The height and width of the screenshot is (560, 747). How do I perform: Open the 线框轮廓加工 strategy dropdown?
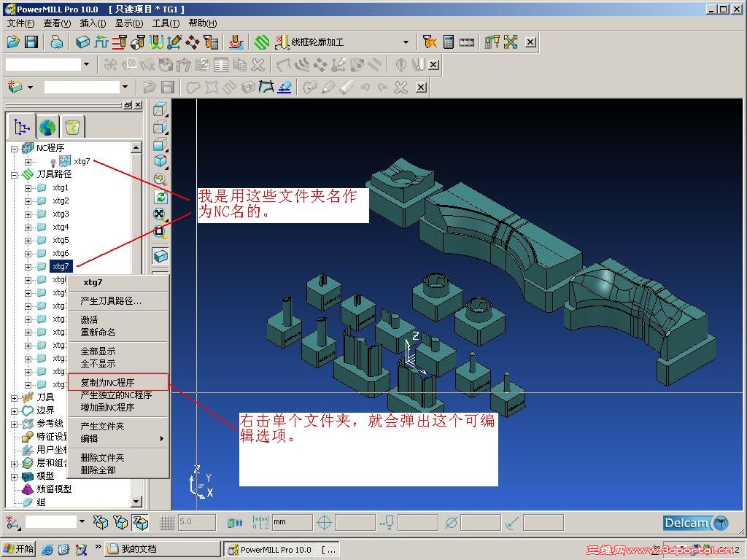[x=406, y=42]
